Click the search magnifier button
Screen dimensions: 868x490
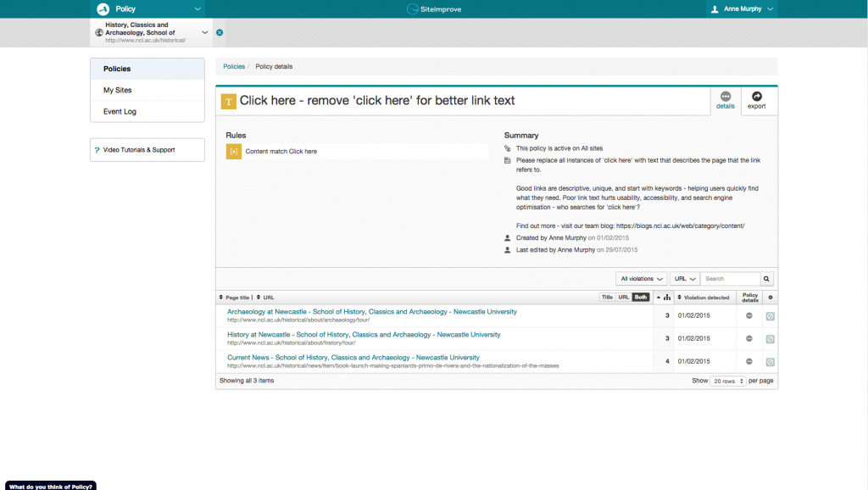pyautogui.click(x=766, y=279)
